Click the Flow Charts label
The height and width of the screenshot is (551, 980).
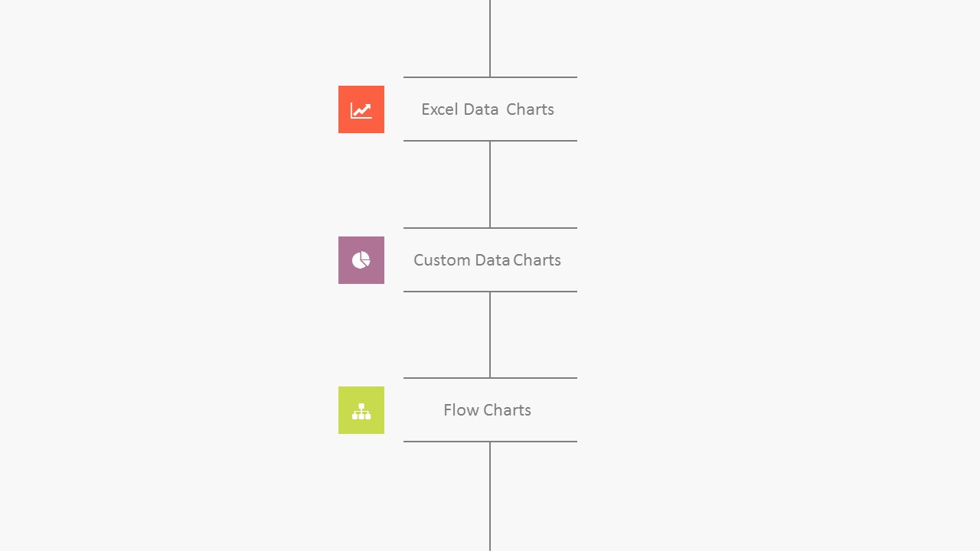[x=488, y=410]
